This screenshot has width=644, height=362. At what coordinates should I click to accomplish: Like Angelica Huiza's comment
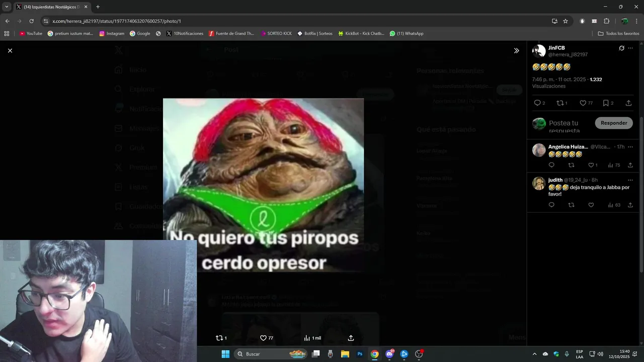(593, 165)
